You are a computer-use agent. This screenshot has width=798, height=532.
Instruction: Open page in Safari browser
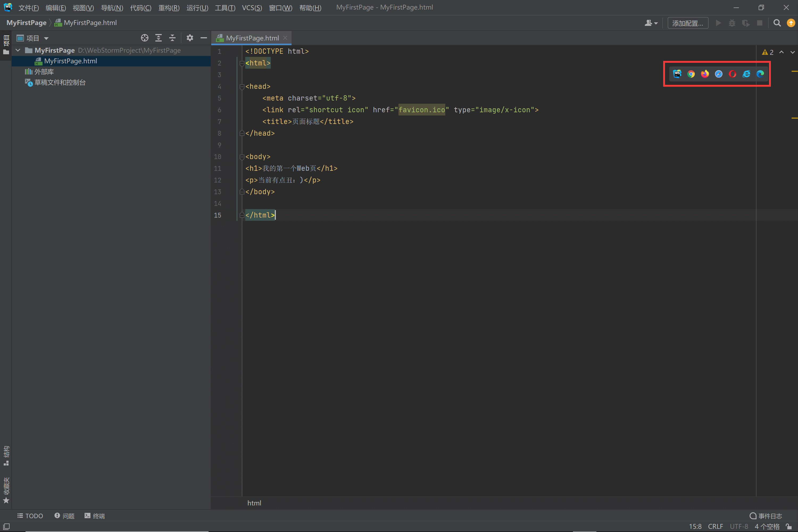[718, 74]
